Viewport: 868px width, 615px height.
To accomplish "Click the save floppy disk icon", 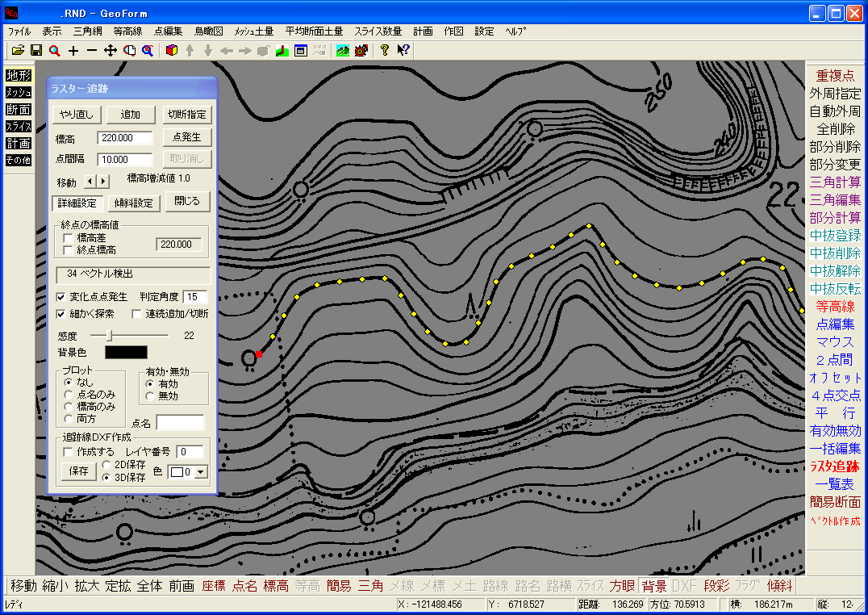I will [36, 50].
